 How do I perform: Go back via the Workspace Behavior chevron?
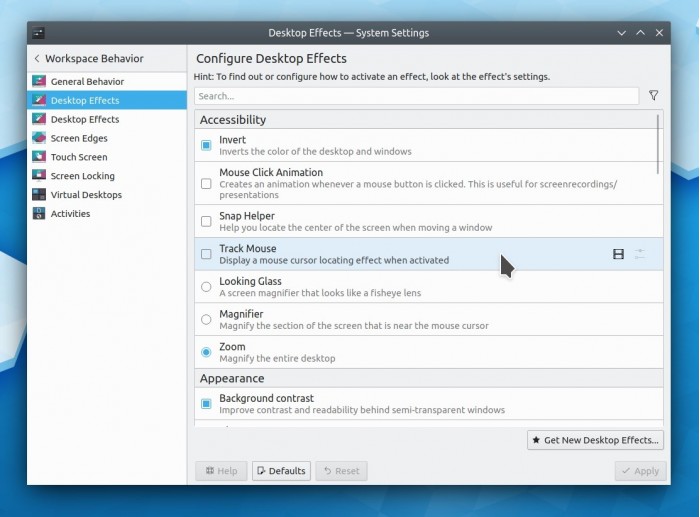click(37, 59)
